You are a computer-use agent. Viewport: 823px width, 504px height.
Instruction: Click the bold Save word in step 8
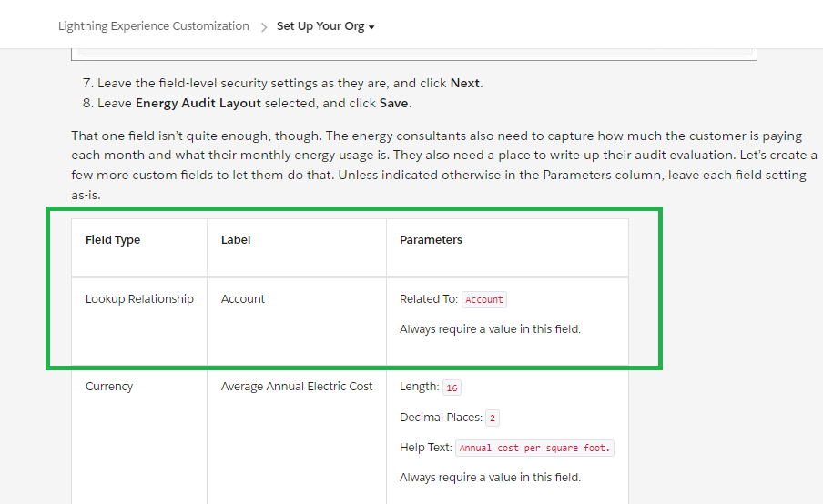pyautogui.click(x=395, y=103)
